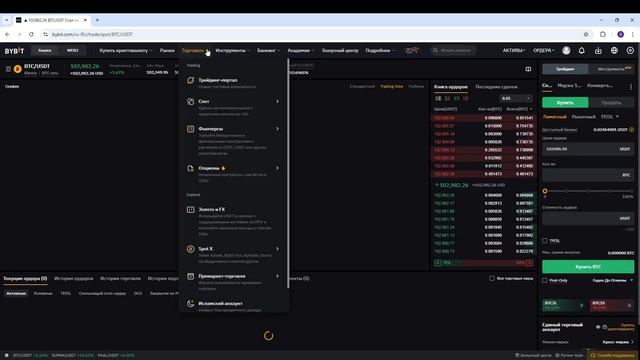Open the user profile avatar
640x360 pixels.
[x=566, y=50]
